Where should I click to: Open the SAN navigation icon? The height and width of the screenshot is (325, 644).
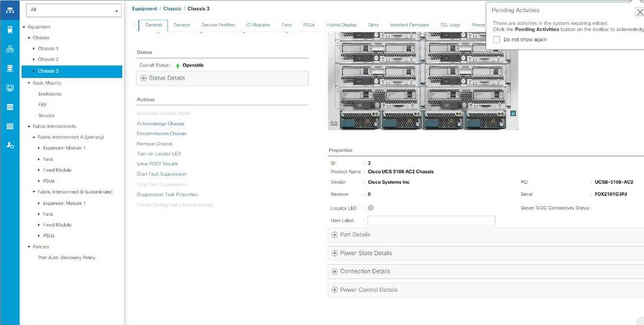(x=10, y=68)
